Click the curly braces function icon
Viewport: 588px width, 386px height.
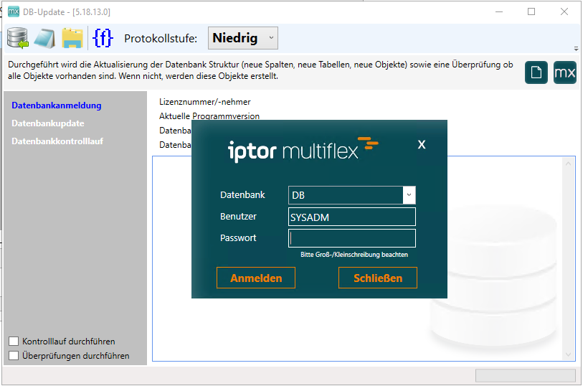coord(103,37)
